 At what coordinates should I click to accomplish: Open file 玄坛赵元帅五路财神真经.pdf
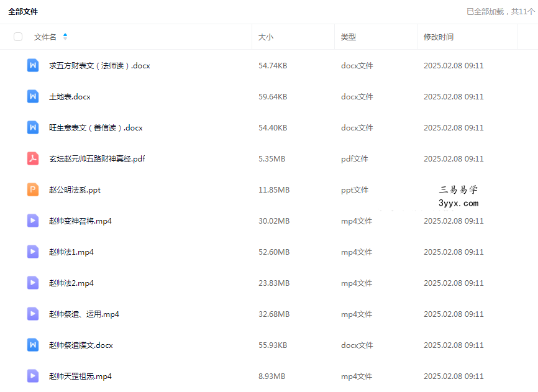[97, 159]
